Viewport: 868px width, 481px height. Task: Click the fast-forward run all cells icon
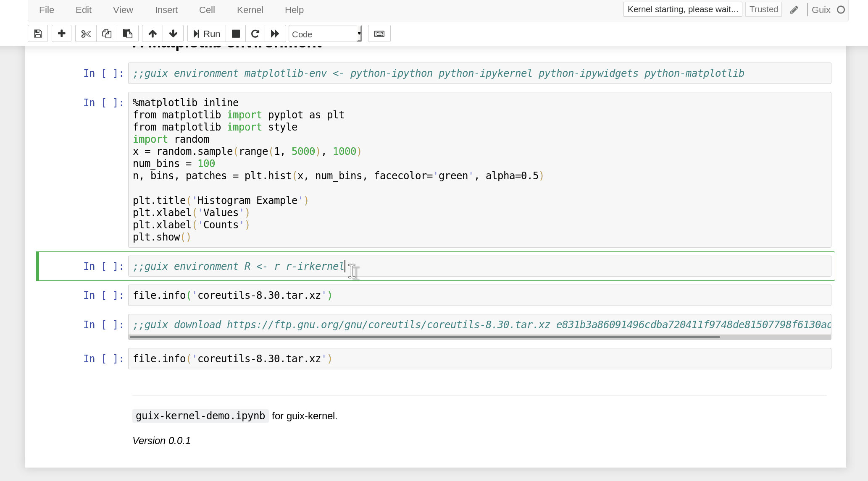(275, 34)
